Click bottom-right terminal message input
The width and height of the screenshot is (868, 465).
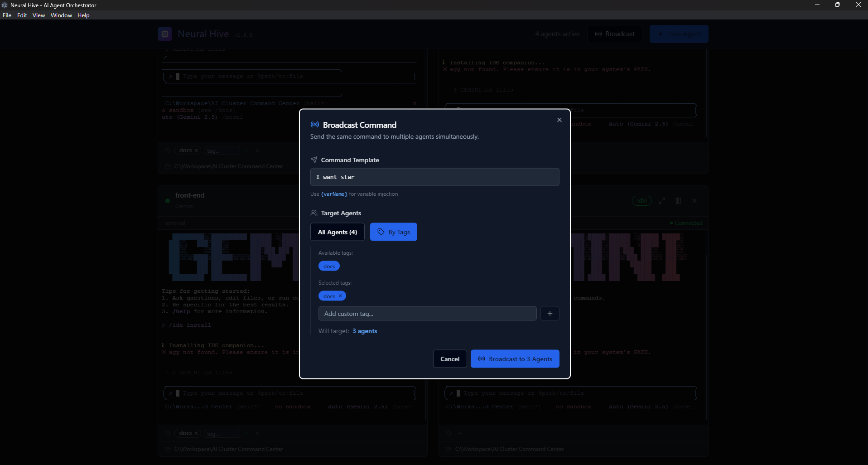(x=571, y=393)
